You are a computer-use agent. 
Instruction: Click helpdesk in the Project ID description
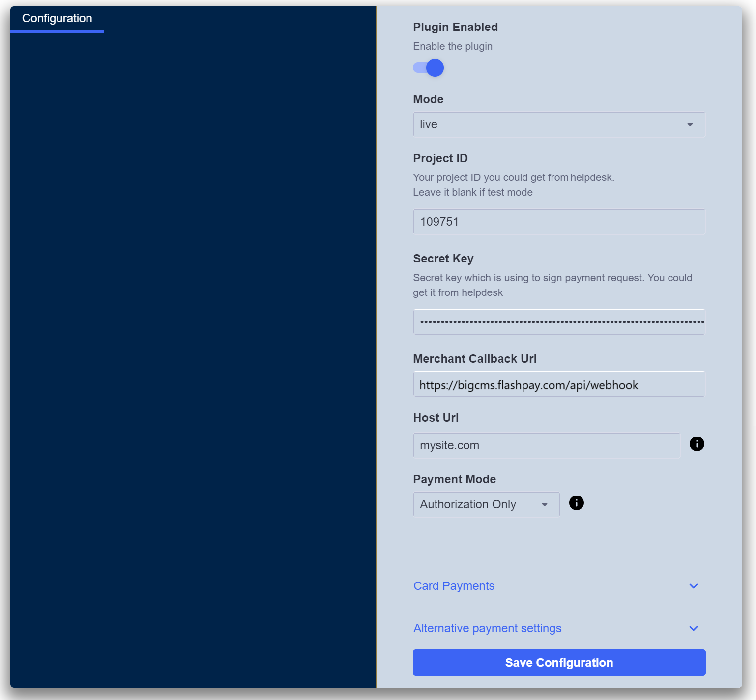[x=591, y=177]
